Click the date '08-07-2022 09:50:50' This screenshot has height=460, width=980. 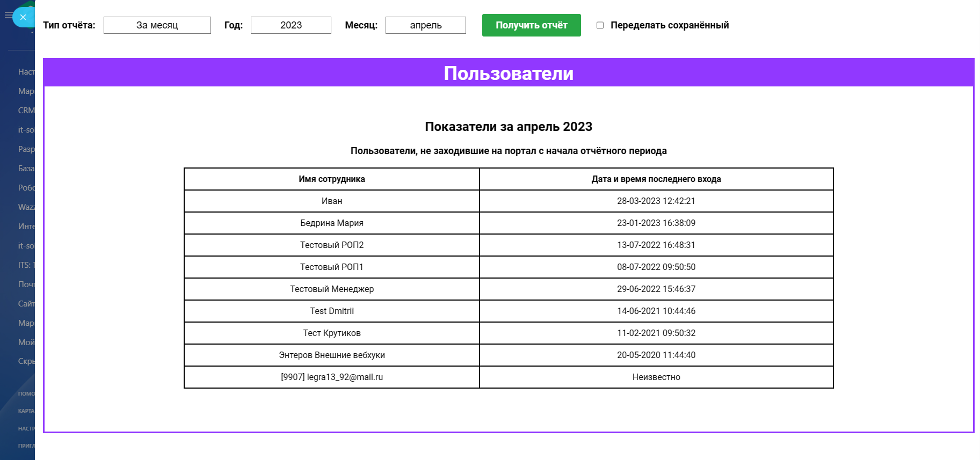coord(656,267)
